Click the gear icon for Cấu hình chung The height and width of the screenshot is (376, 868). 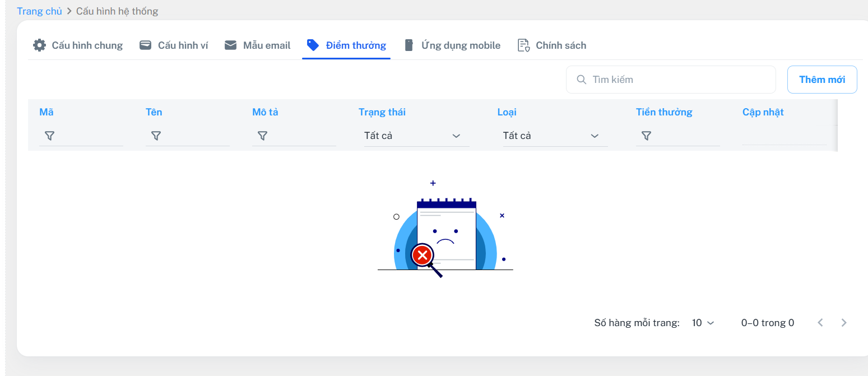coord(39,45)
